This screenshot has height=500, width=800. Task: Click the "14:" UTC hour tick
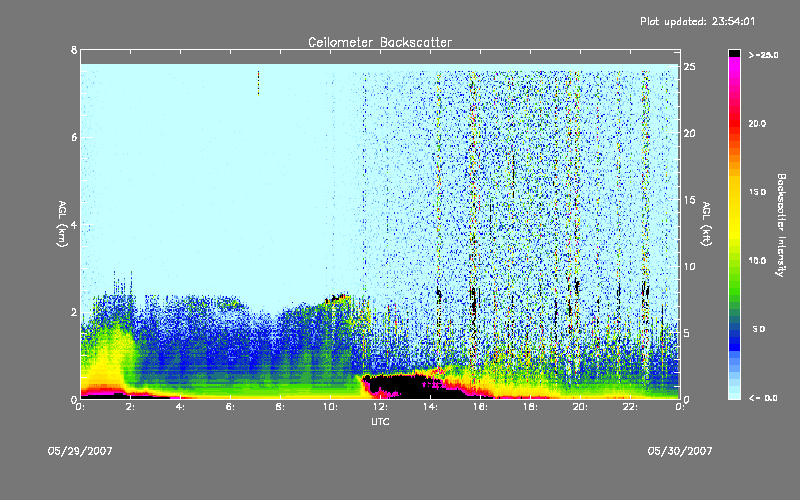tap(430, 407)
